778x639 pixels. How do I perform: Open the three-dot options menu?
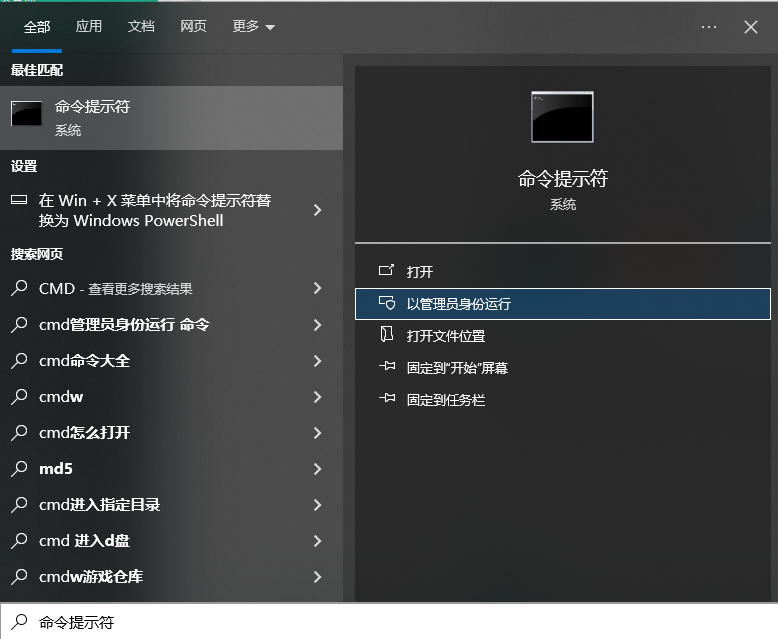[709, 27]
